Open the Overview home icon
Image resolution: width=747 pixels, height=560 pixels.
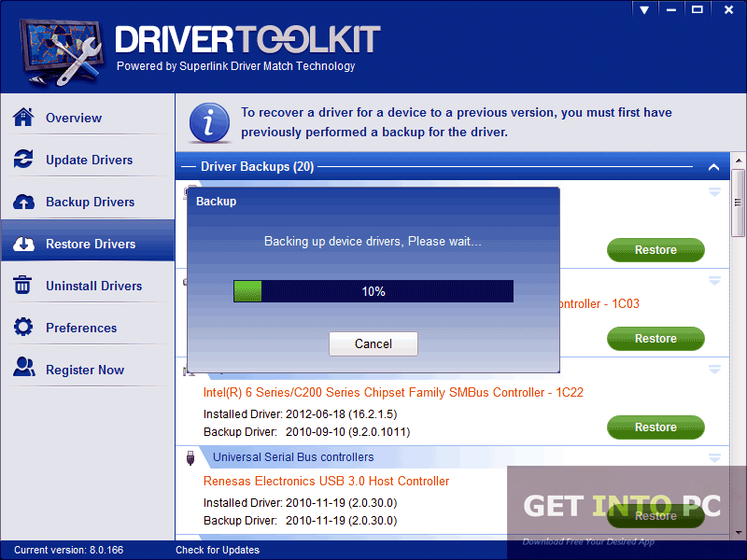click(23, 118)
